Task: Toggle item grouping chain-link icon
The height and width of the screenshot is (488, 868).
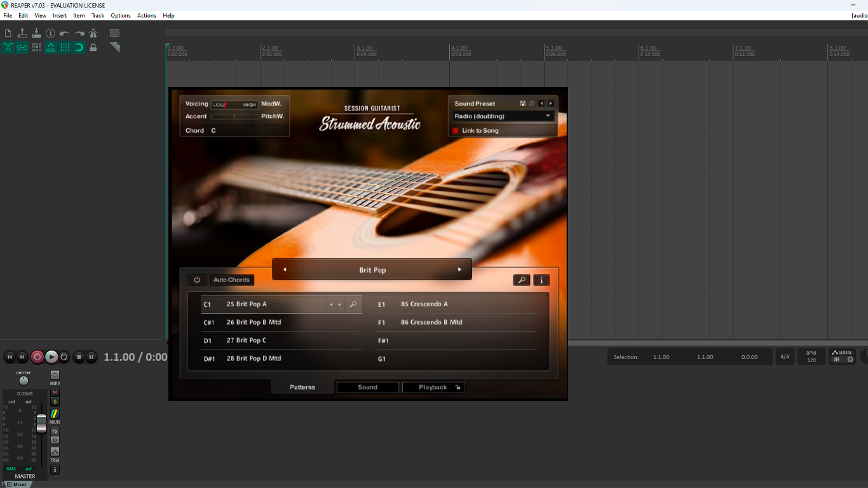Action: pos(22,47)
